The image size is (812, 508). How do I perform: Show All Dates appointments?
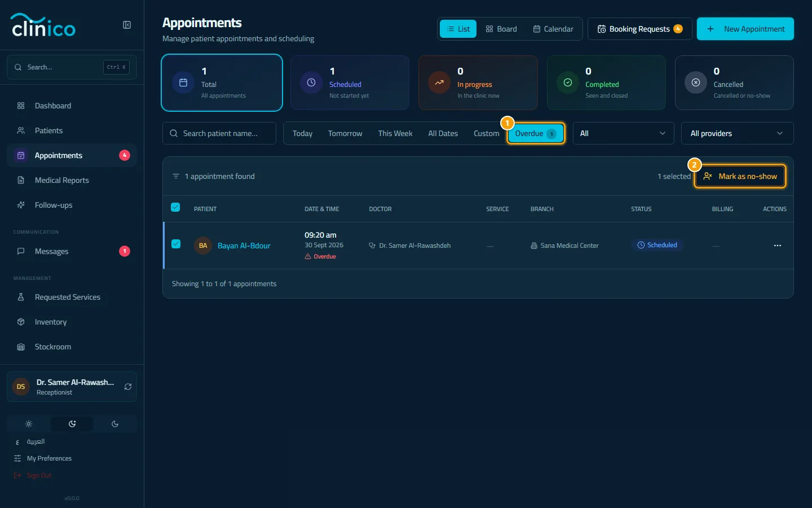(x=443, y=133)
